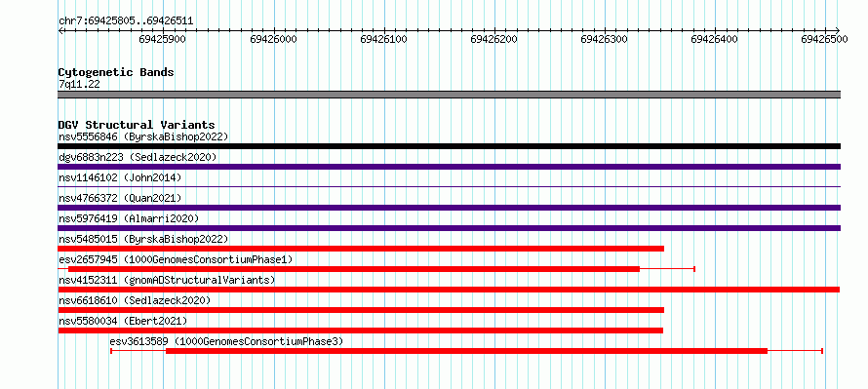
Task: Click the purple nsv5976419 variant bar
Action: pos(450,228)
